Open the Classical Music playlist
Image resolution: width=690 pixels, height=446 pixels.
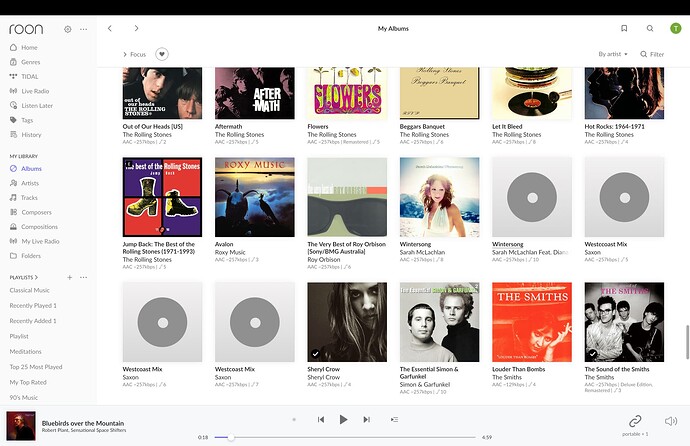coord(29,290)
